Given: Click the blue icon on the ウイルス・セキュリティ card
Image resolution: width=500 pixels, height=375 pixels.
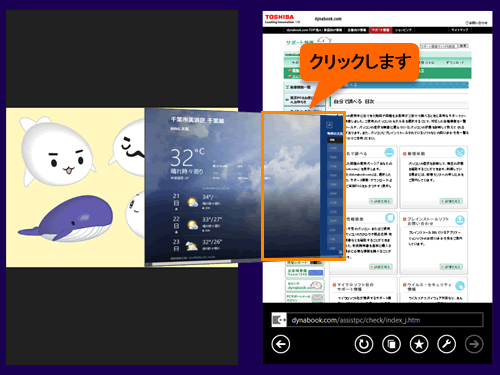Looking at the screenshot, I should pos(460,286).
